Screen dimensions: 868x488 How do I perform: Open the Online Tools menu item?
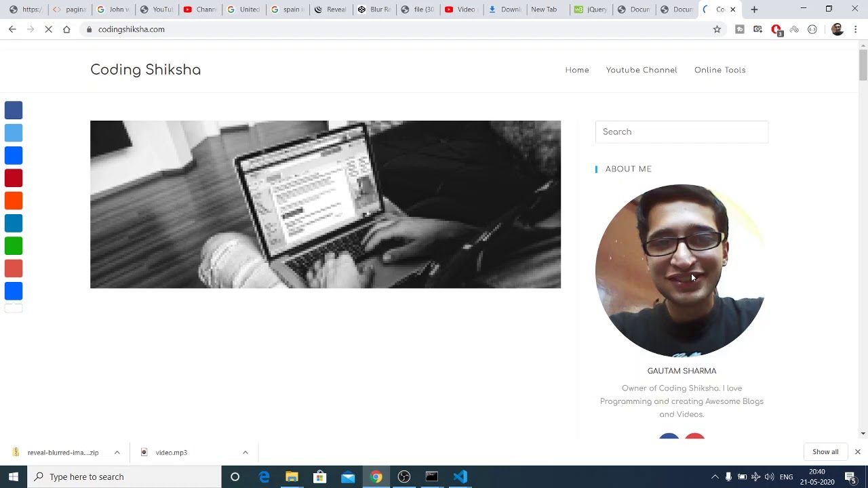(719, 70)
